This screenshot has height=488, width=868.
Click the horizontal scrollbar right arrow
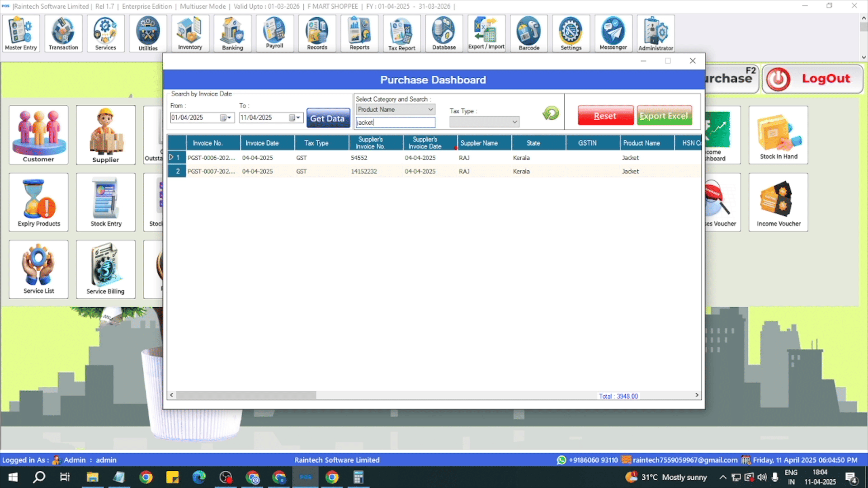click(697, 395)
